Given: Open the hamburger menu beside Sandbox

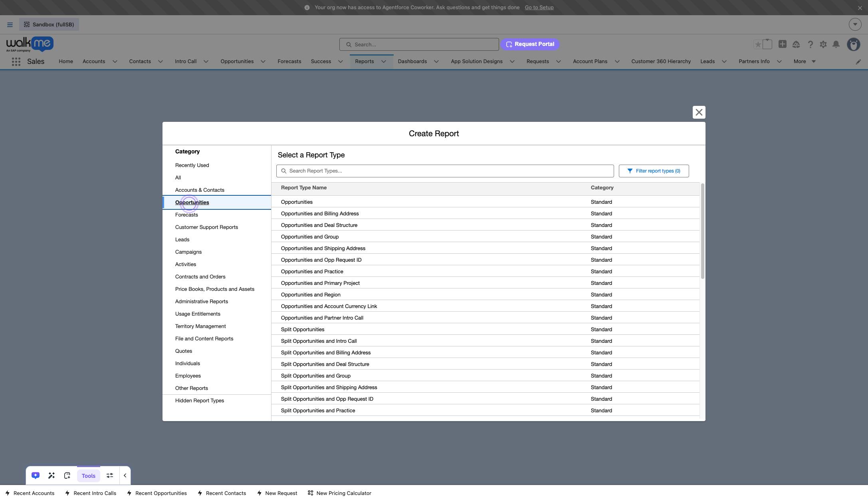Looking at the screenshot, I should (x=10, y=25).
